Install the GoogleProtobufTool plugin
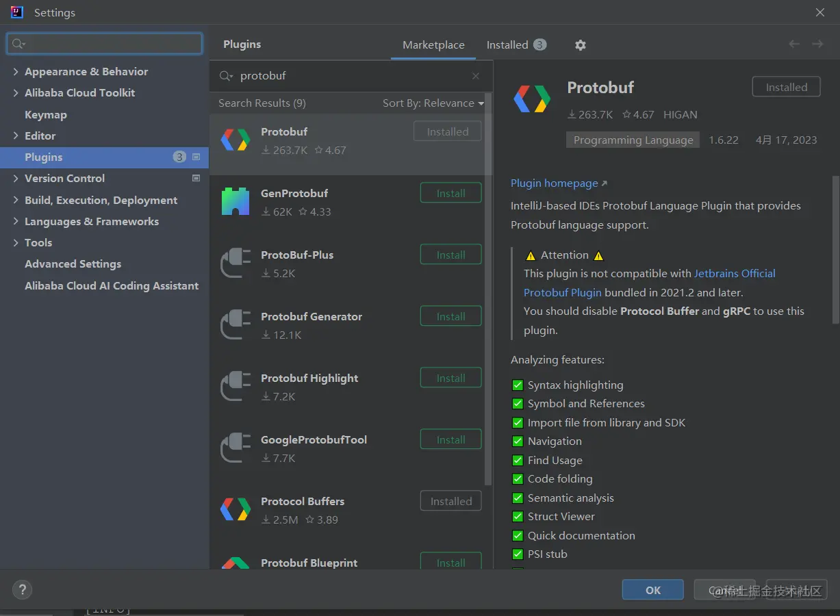Image resolution: width=840 pixels, height=616 pixels. point(450,439)
